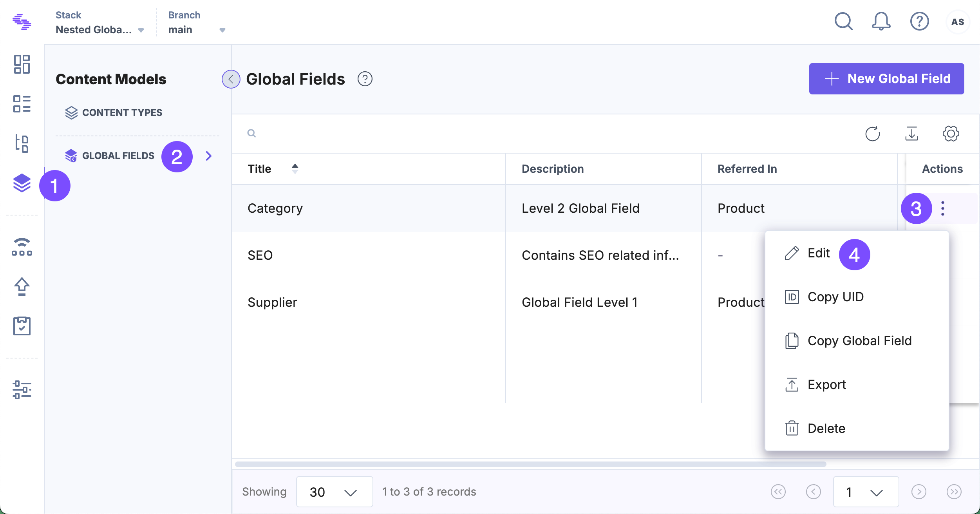
Task: Open the Releases upload icon in sidebar
Action: coord(22,286)
